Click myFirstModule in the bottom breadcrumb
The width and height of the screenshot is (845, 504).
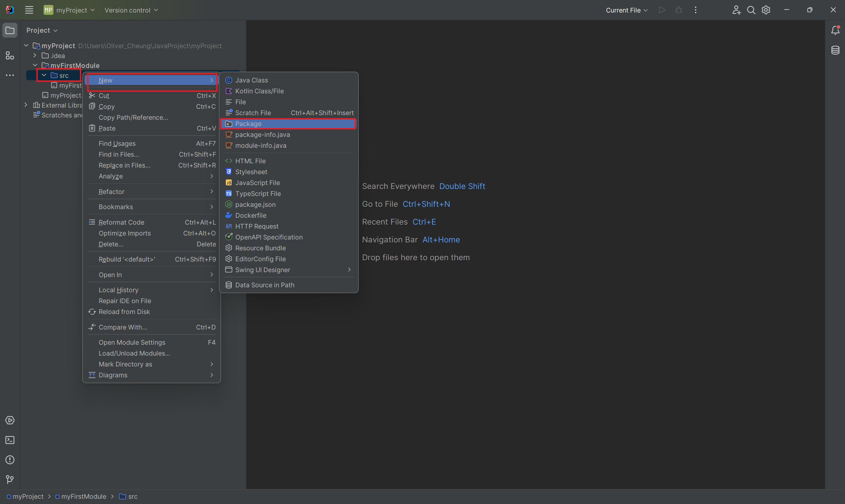(x=83, y=496)
